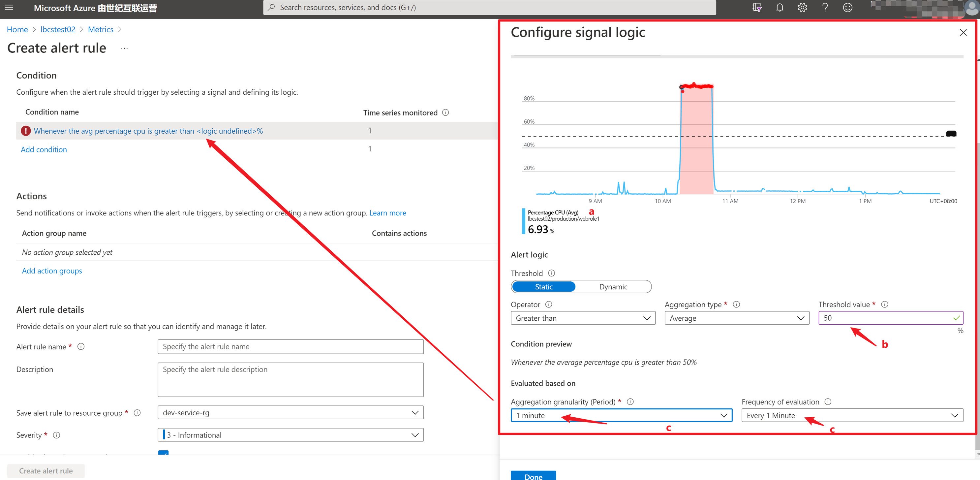The width and height of the screenshot is (980, 480).
Task: Toggle the partially visible checkbox below Severity
Action: click(163, 453)
